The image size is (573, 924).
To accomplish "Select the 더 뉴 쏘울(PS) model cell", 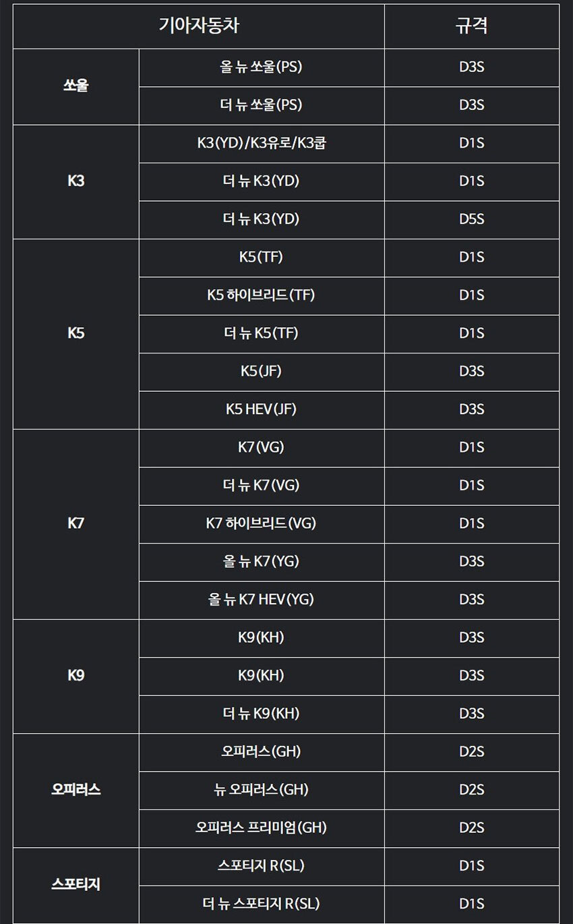I will click(261, 105).
